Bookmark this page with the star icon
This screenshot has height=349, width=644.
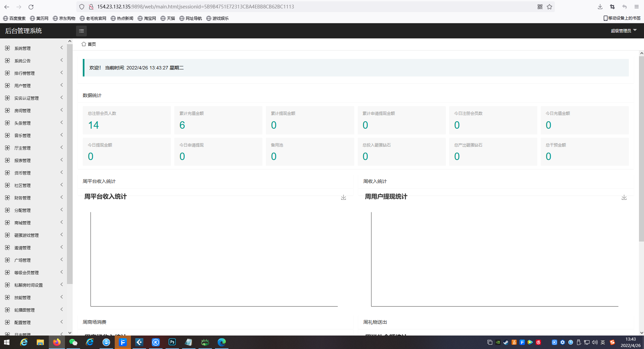[x=549, y=7]
